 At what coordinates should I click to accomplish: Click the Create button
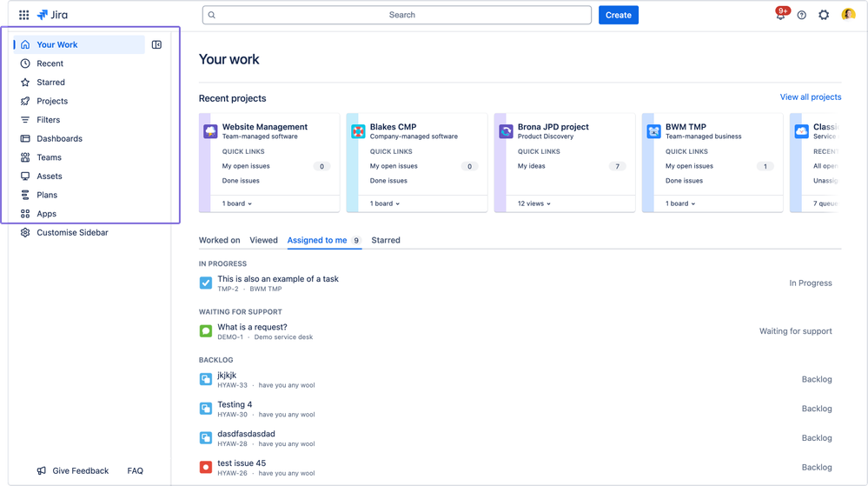coord(619,15)
